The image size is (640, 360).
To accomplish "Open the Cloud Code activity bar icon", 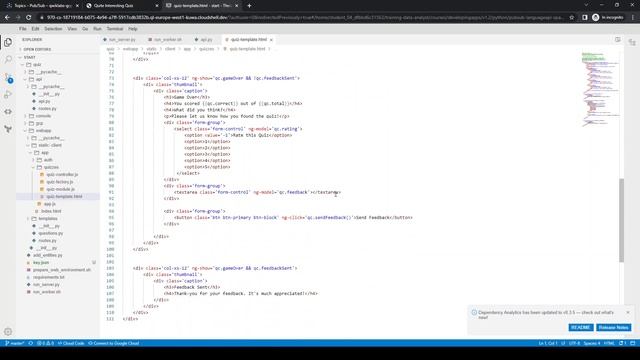I will 8,112.
